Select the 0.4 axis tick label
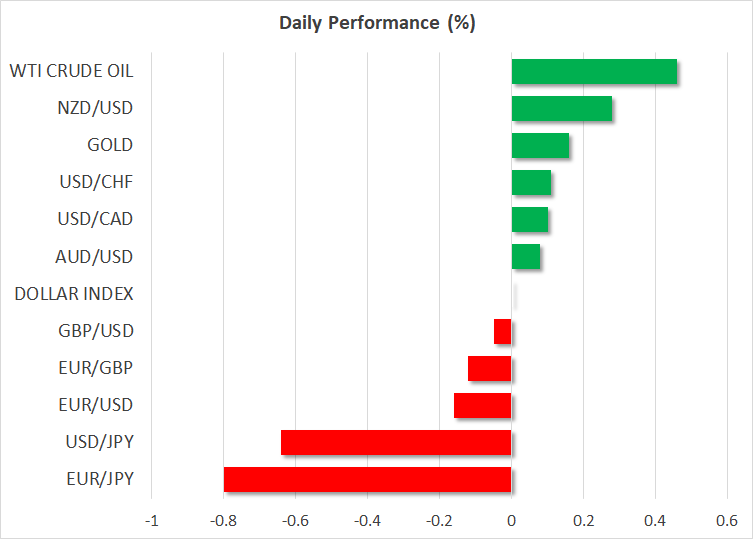The height and width of the screenshot is (539, 753). [x=655, y=521]
